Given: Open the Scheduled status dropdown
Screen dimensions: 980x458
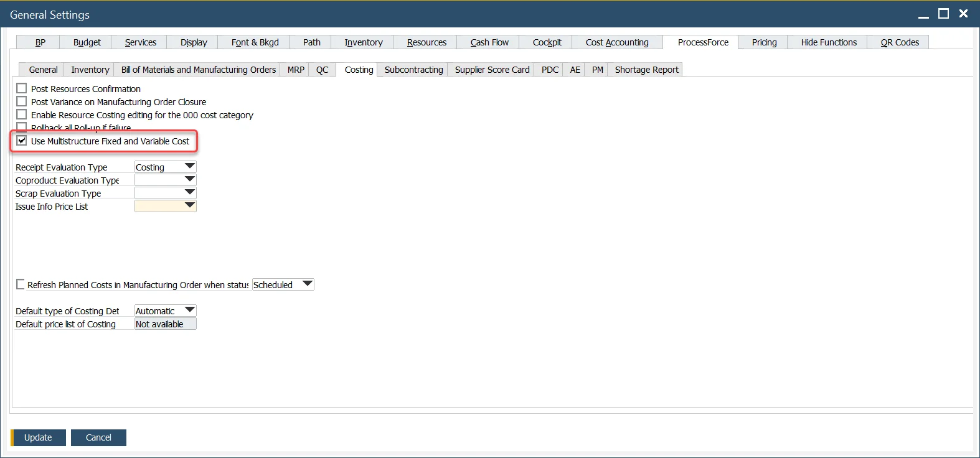Looking at the screenshot, I should click(307, 284).
